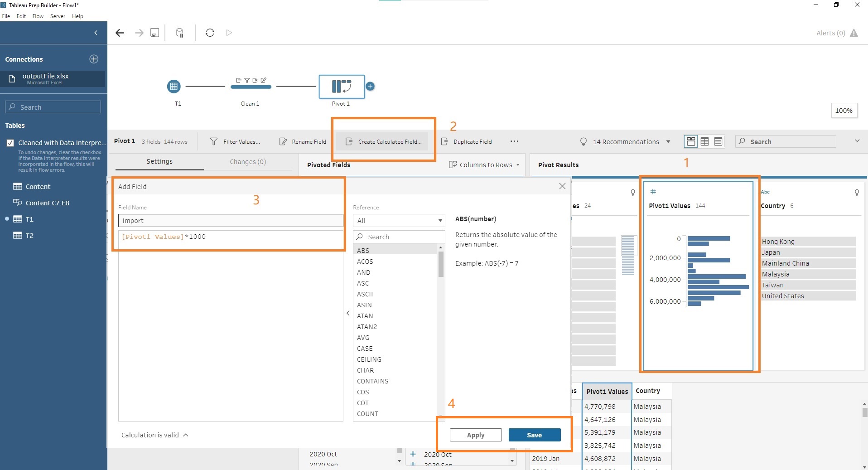
Task: Select the CONTAINS function
Action: coord(395,381)
